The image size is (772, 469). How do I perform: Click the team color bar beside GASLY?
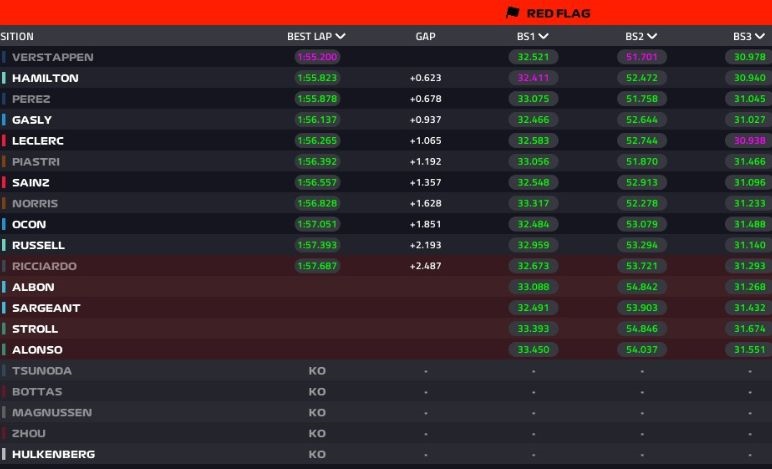(4, 120)
